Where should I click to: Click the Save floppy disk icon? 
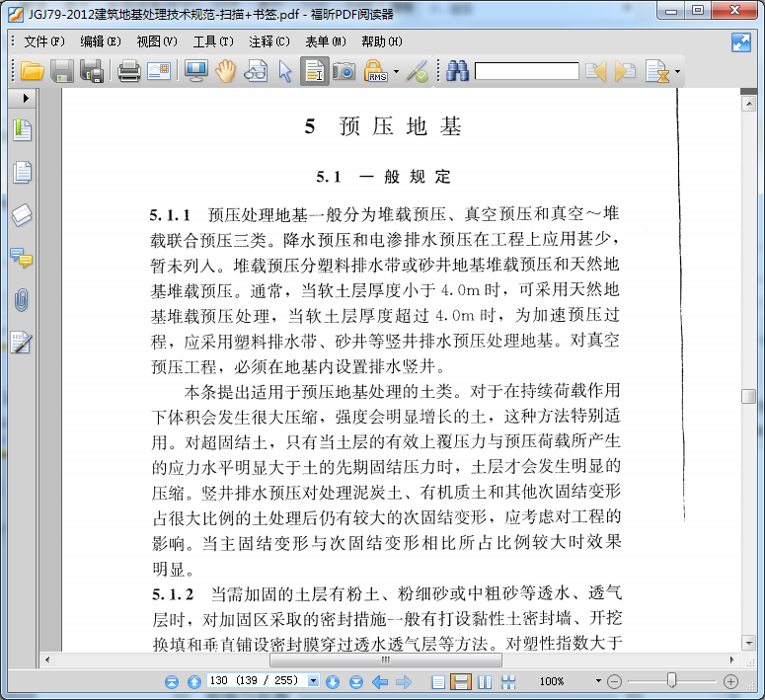(62, 71)
